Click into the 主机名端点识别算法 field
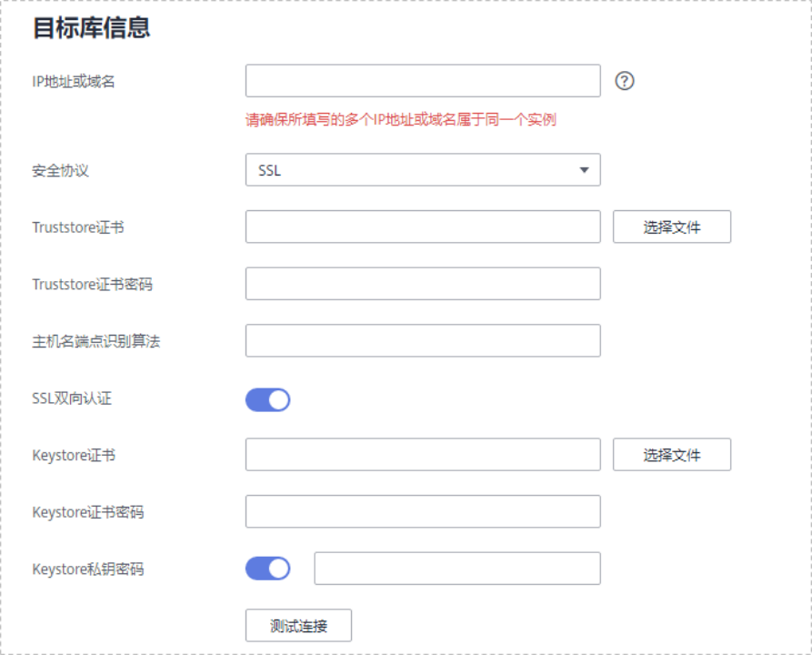Screen dimensions: 812x655 [423, 341]
